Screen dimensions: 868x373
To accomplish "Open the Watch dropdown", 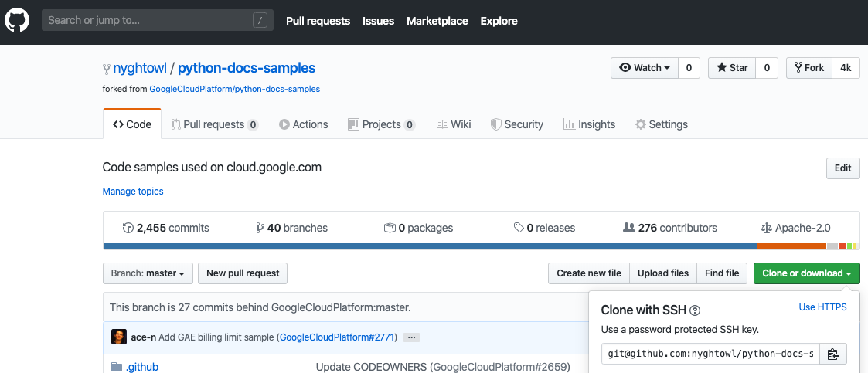I will [645, 68].
